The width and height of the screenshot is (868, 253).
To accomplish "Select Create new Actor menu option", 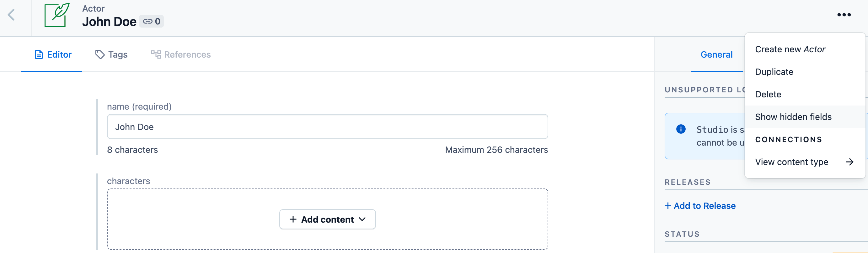I will tap(790, 49).
